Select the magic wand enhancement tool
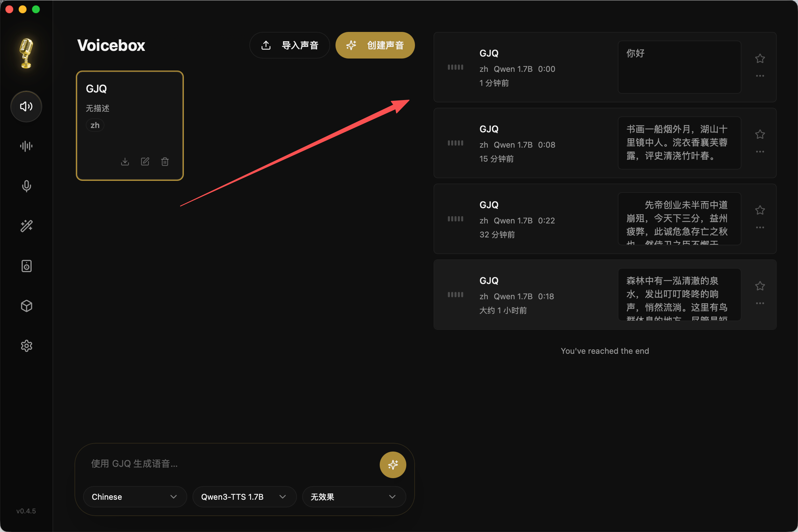Viewport: 798px width, 532px height. (26, 226)
